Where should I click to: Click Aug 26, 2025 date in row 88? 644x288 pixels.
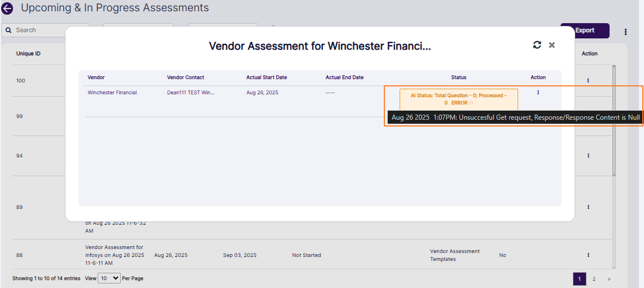point(171,255)
